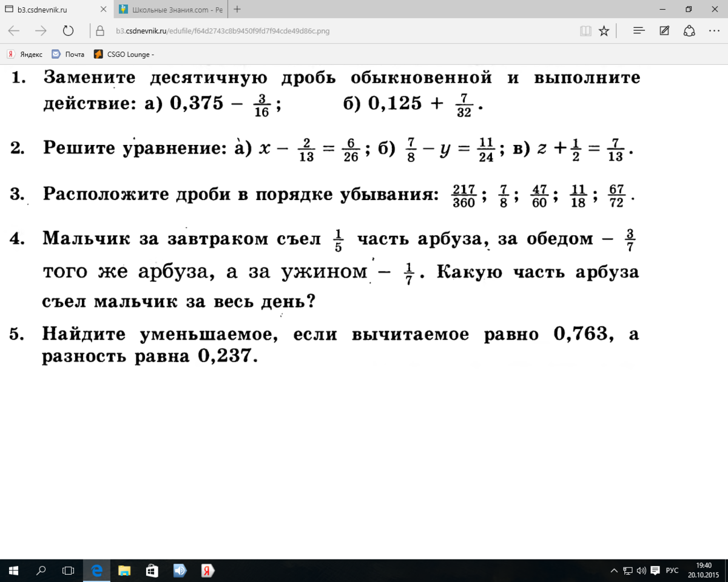Open the taskbar search magnifier
The image size is (728, 582).
(x=41, y=570)
